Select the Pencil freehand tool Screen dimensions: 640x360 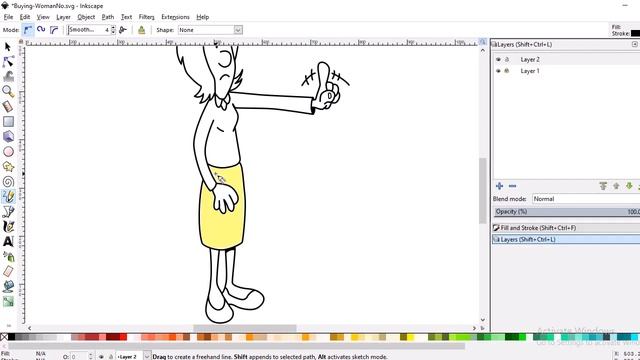click(8, 196)
